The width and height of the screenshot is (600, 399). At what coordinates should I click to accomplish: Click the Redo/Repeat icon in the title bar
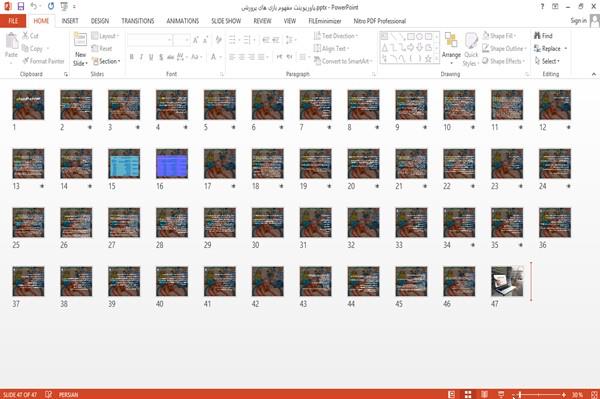tap(51, 7)
